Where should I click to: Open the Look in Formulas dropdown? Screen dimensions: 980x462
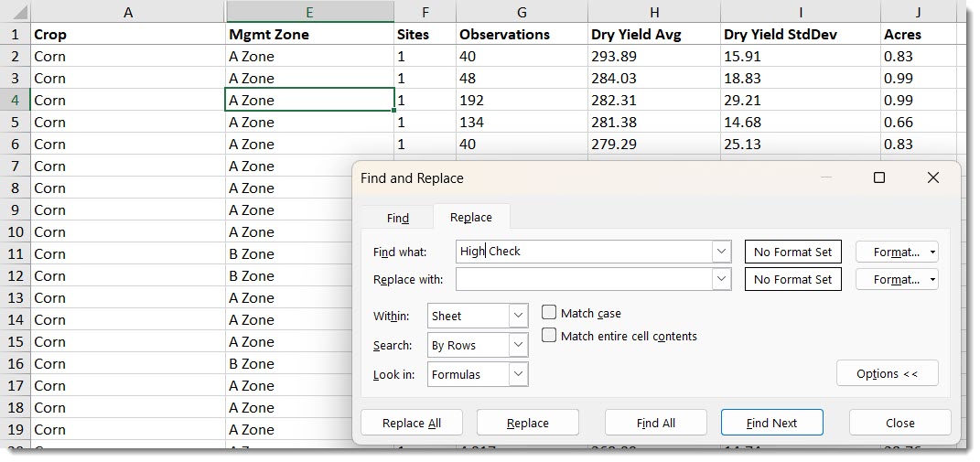tap(519, 374)
